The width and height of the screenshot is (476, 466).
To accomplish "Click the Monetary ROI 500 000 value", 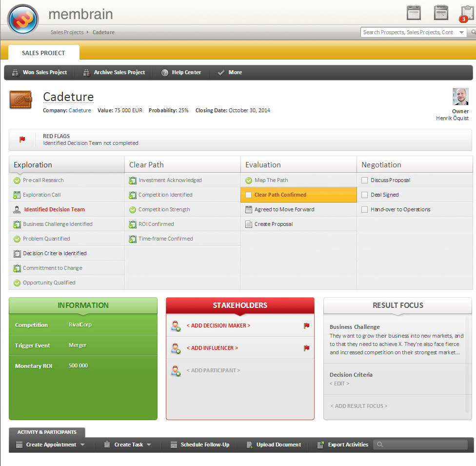I will 78,366.
